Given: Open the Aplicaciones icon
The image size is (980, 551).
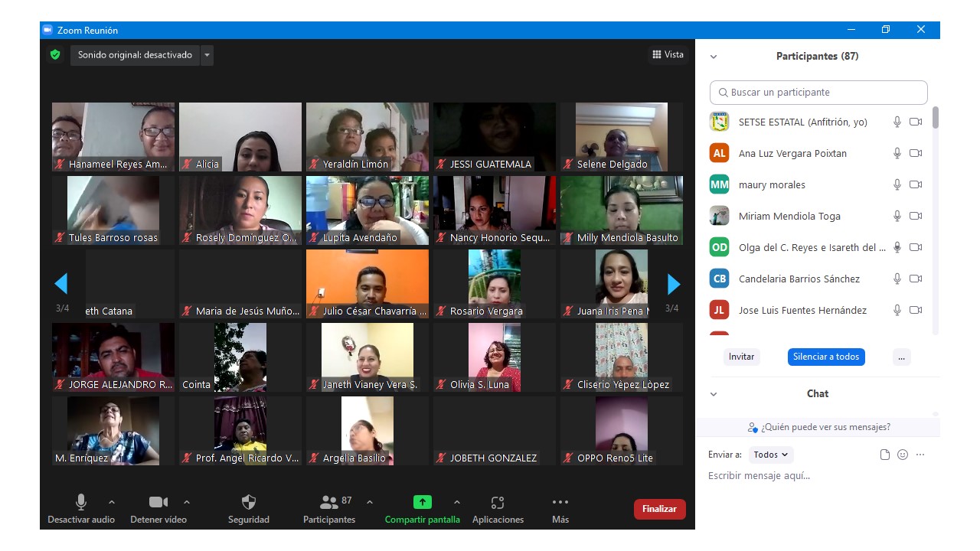Looking at the screenshot, I should click(498, 510).
